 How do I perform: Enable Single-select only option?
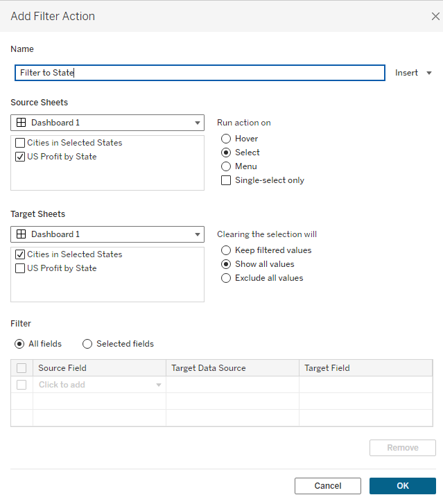(x=226, y=180)
